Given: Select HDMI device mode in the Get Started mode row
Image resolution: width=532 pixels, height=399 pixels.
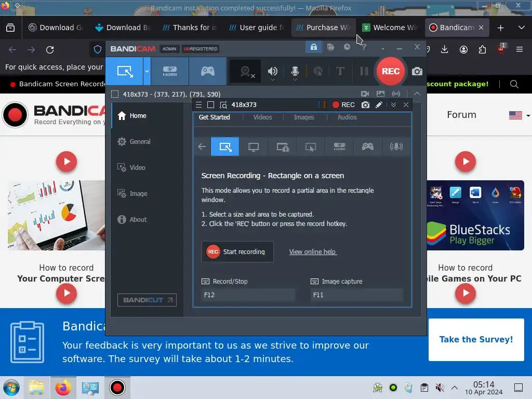Looking at the screenshot, I should point(339,147).
